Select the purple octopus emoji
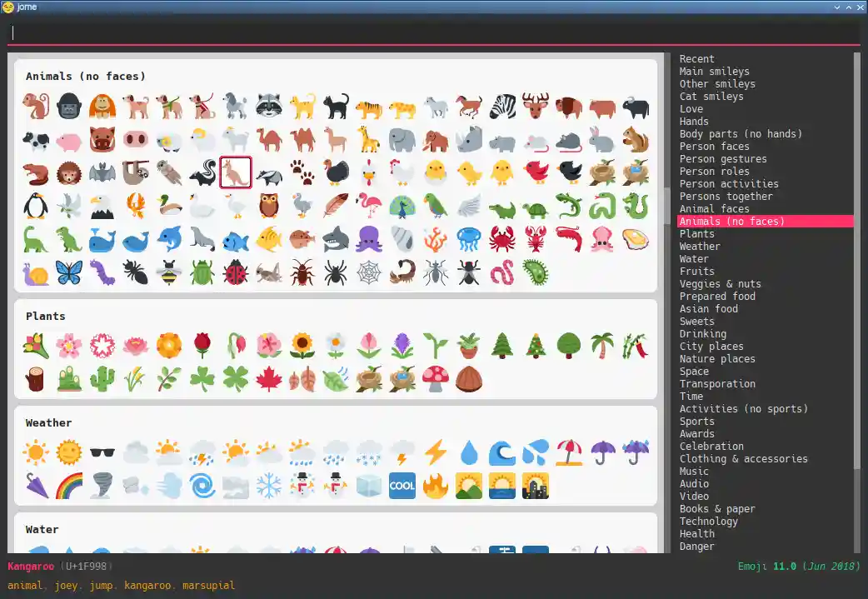This screenshot has width=868, height=599. point(369,239)
